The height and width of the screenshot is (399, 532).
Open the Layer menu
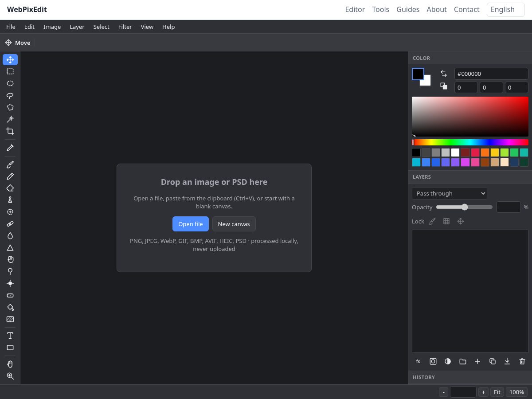tap(77, 27)
